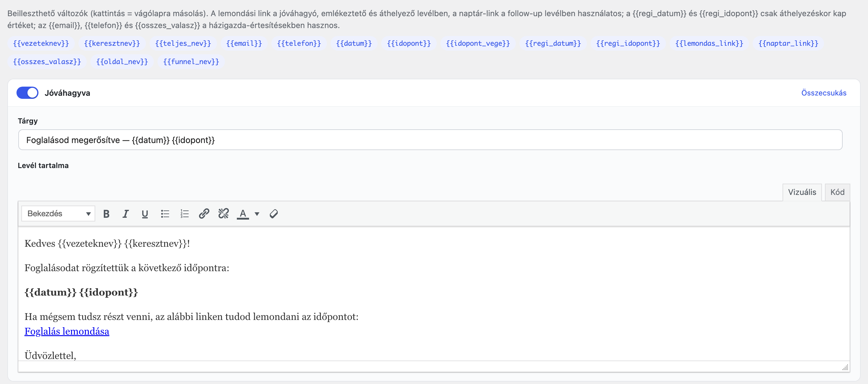Switch to the Kód editor tab

tap(837, 192)
